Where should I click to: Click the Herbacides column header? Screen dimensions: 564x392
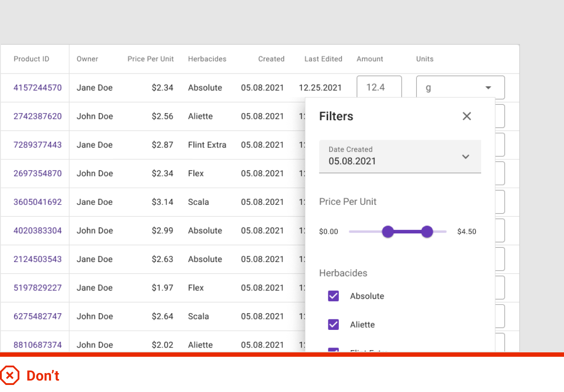pyautogui.click(x=207, y=59)
